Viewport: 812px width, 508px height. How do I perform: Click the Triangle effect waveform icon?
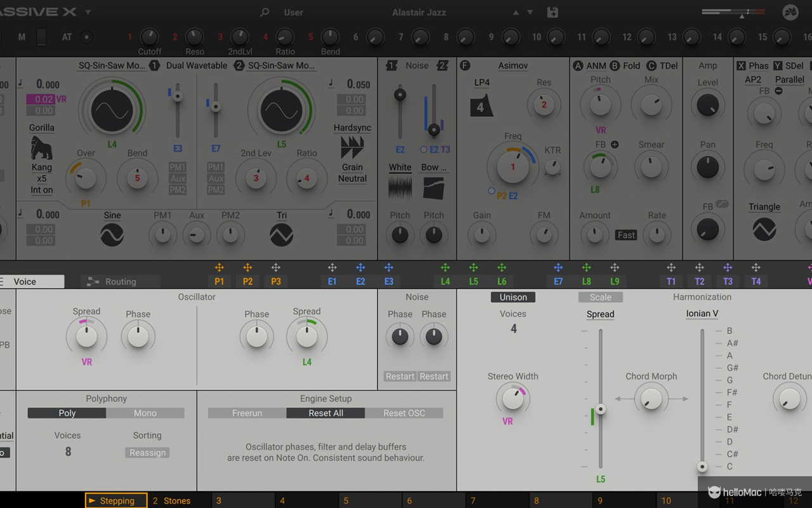[764, 229]
